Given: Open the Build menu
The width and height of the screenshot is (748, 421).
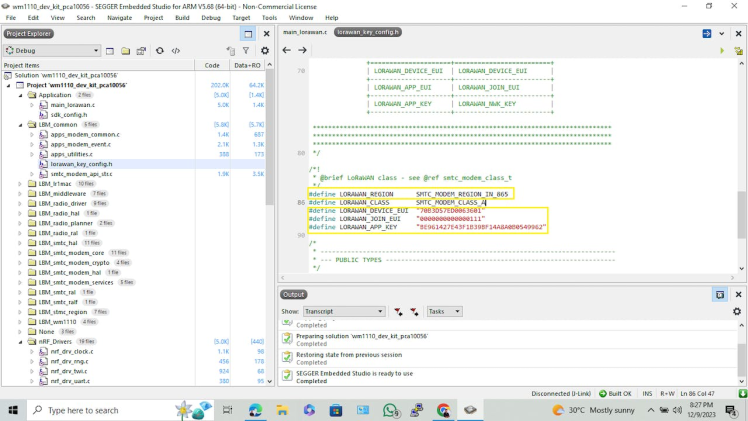Looking at the screenshot, I should (x=182, y=17).
